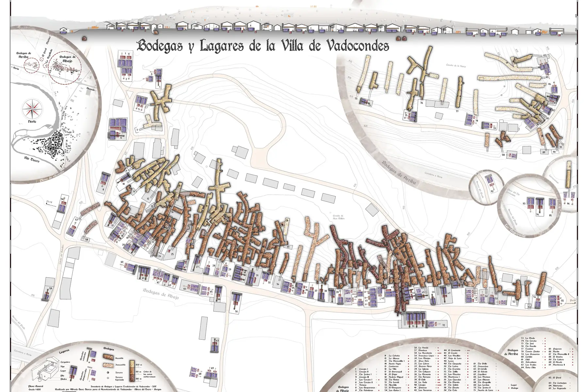Click the 'Lagares' heading in the legend

click(65, 351)
